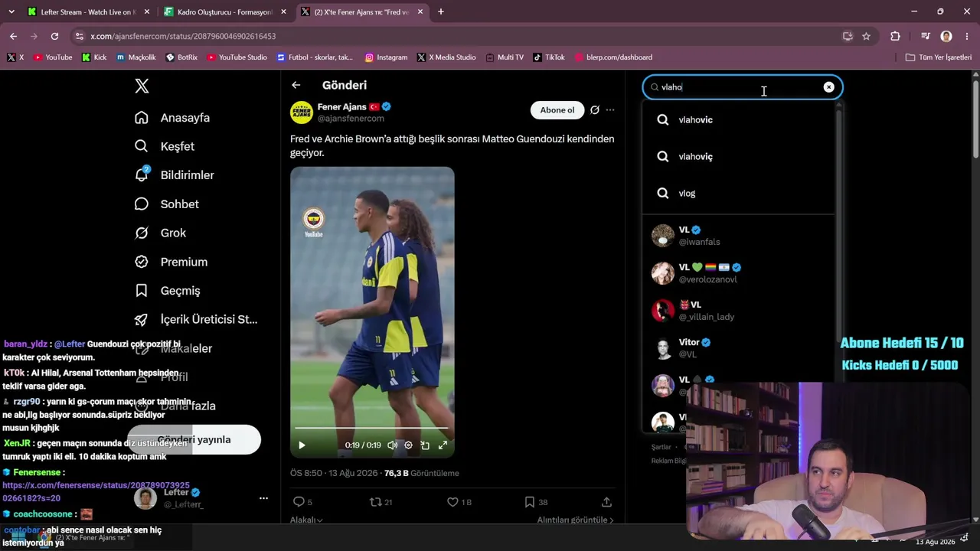This screenshot has width=980, height=551.
Task: Open the Vitor @VL account suggestion
Action: click(x=738, y=348)
